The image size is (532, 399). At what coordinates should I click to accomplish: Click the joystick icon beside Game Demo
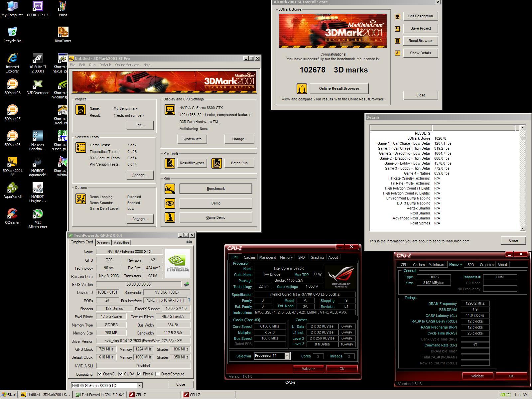[x=170, y=217]
